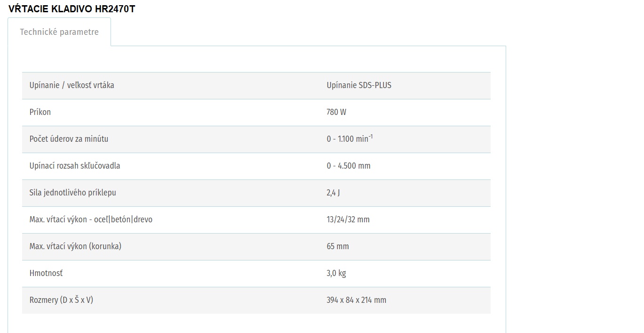Select the Počet úderov za minútu label

(69, 139)
